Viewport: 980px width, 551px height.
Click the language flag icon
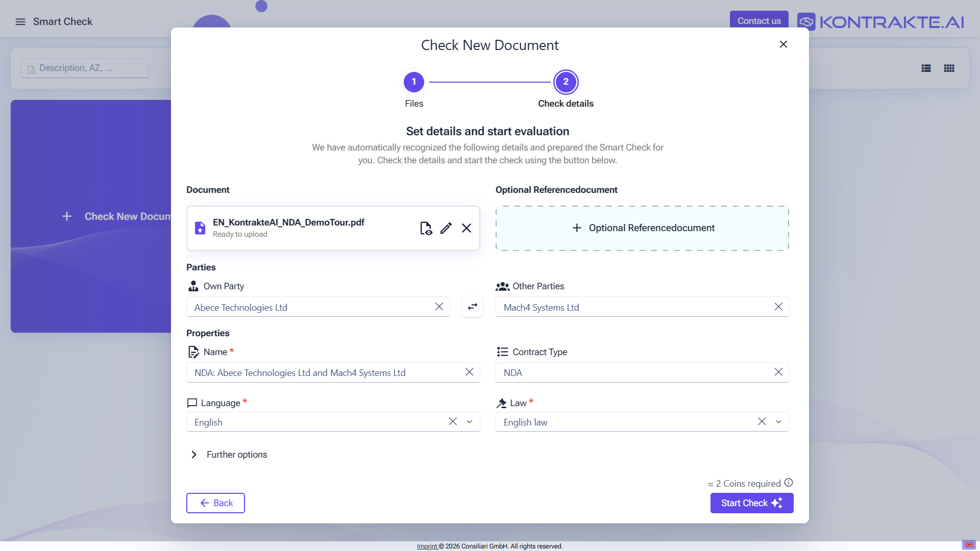pos(969,545)
